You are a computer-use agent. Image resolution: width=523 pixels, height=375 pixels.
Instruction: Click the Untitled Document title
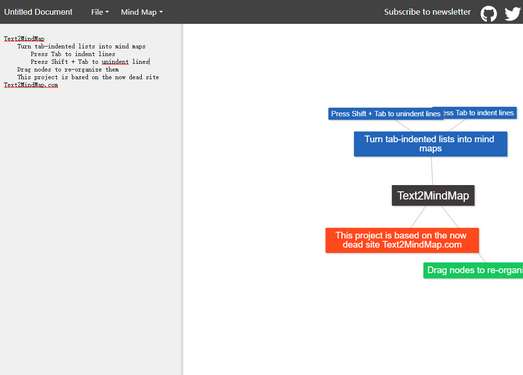pos(38,12)
